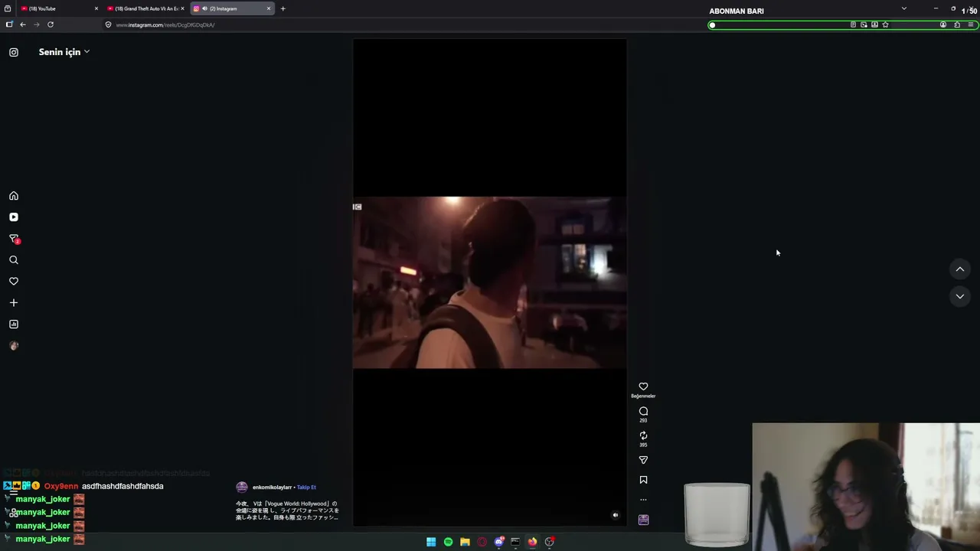
Task: Repost the reel
Action: 643,435
